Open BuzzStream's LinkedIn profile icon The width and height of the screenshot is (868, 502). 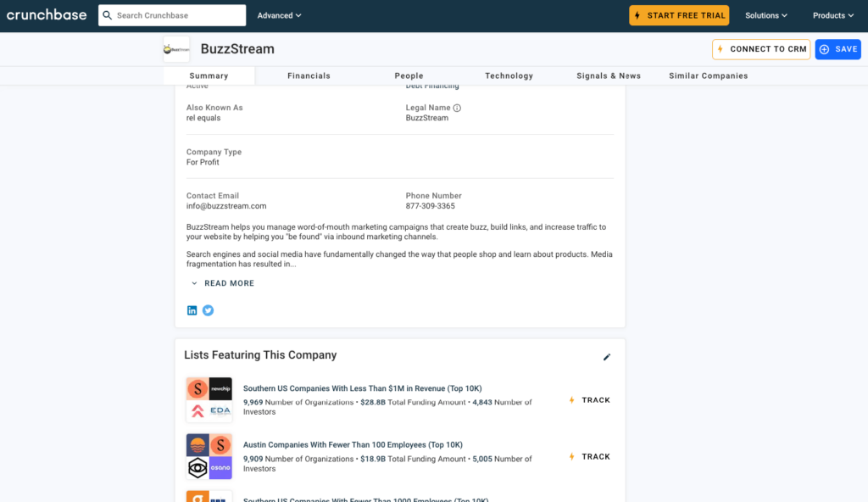coord(192,310)
